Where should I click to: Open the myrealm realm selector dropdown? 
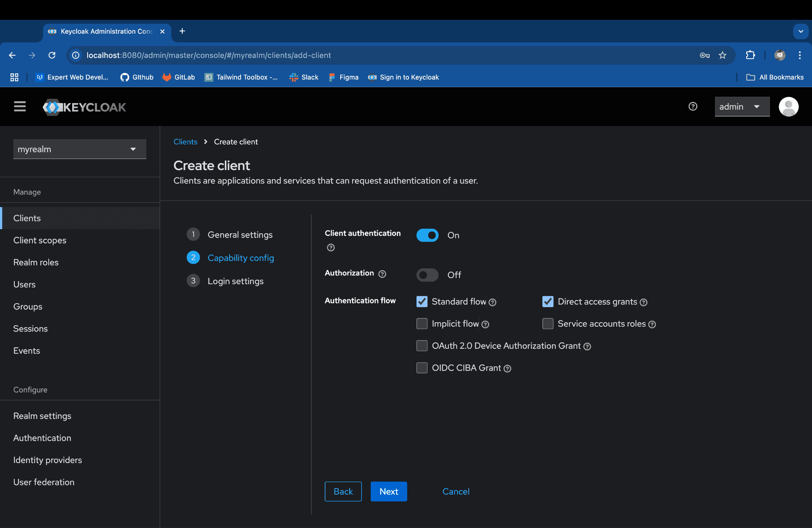click(80, 149)
